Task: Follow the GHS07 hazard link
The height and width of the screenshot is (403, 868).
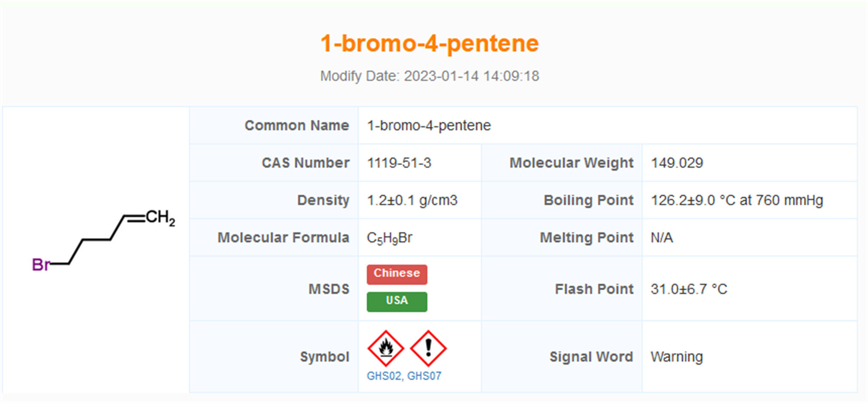Action: point(425,377)
